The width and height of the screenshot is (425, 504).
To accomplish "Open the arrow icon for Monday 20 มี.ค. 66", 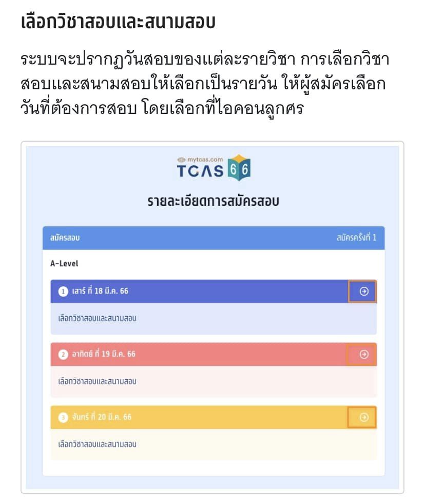I will pos(364,417).
